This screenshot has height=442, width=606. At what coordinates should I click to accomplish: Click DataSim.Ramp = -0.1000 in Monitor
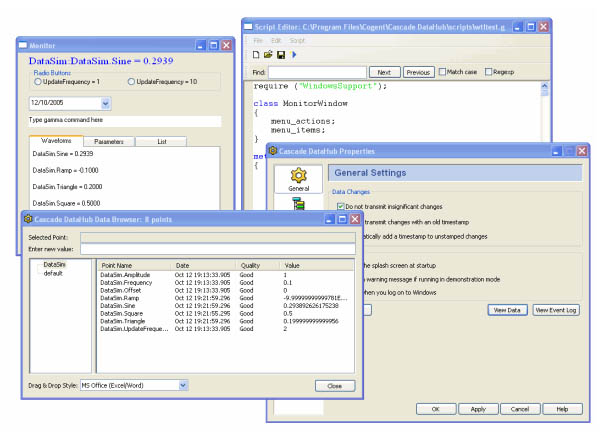coord(65,170)
